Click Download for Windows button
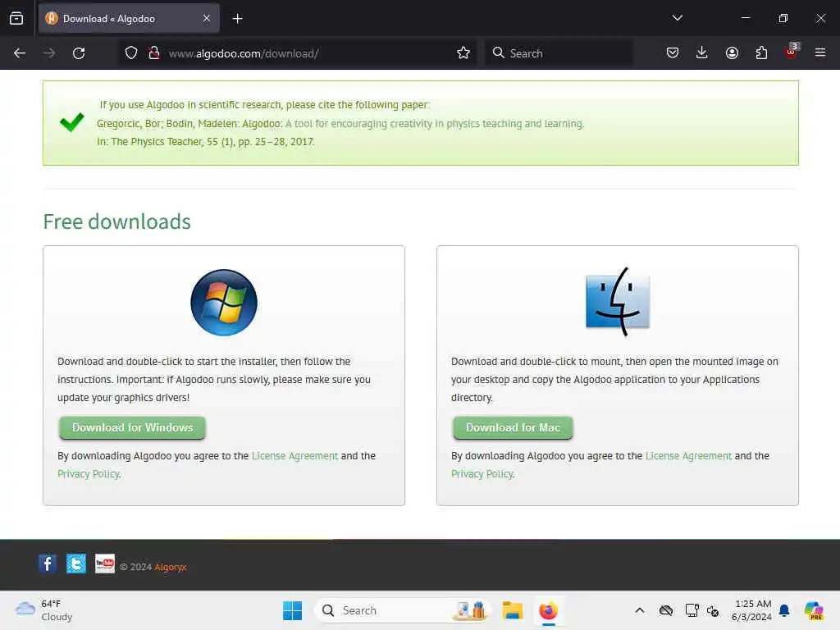This screenshot has width=840, height=630. 132,427
